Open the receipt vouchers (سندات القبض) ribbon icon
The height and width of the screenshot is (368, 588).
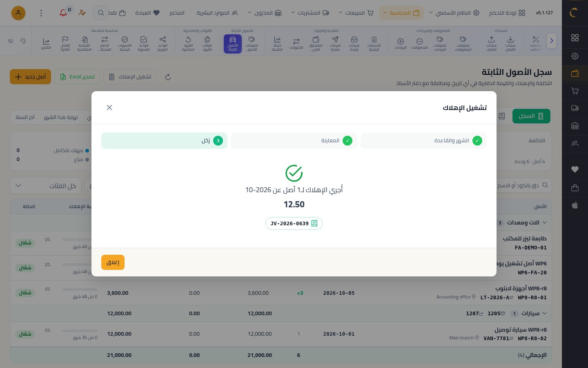click(x=510, y=44)
